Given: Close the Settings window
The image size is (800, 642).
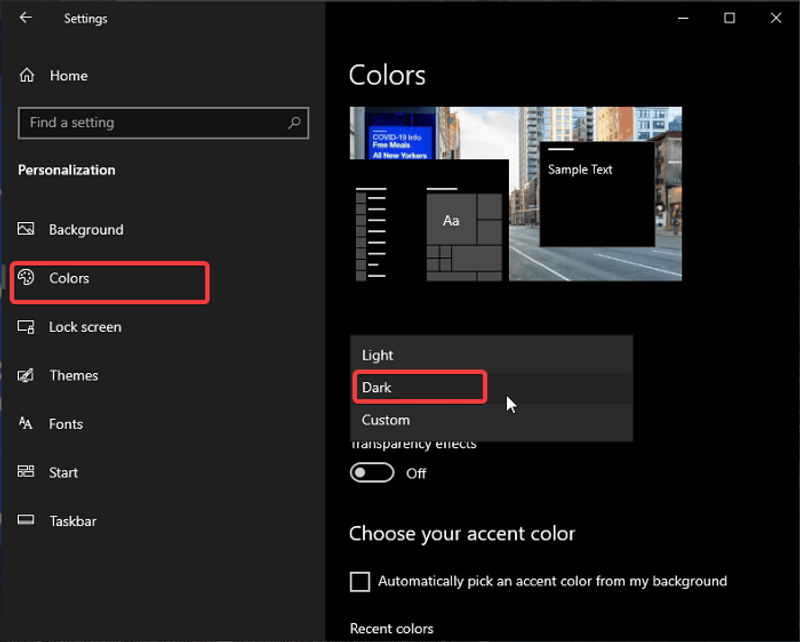Looking at the screenshot, I should pos(776,18).
